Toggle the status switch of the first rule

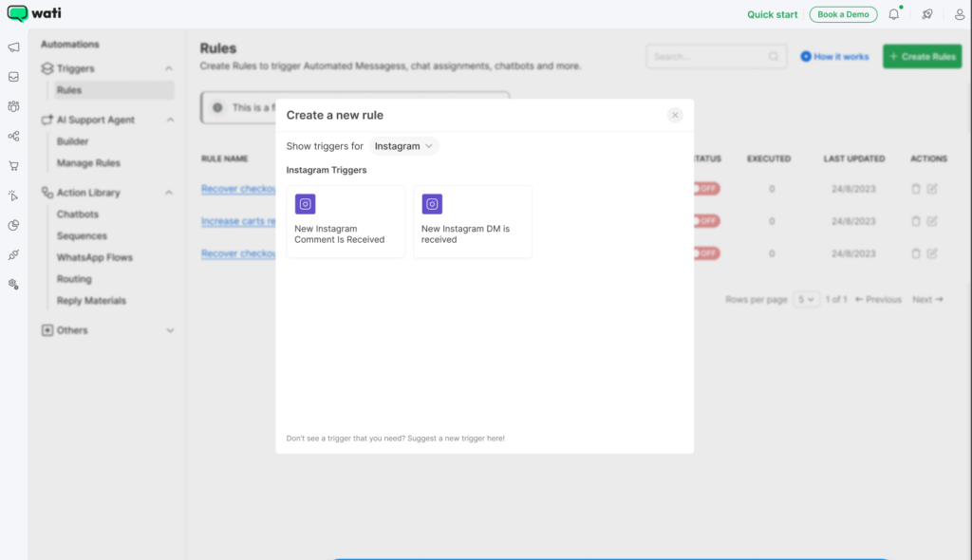coord(706,189)
